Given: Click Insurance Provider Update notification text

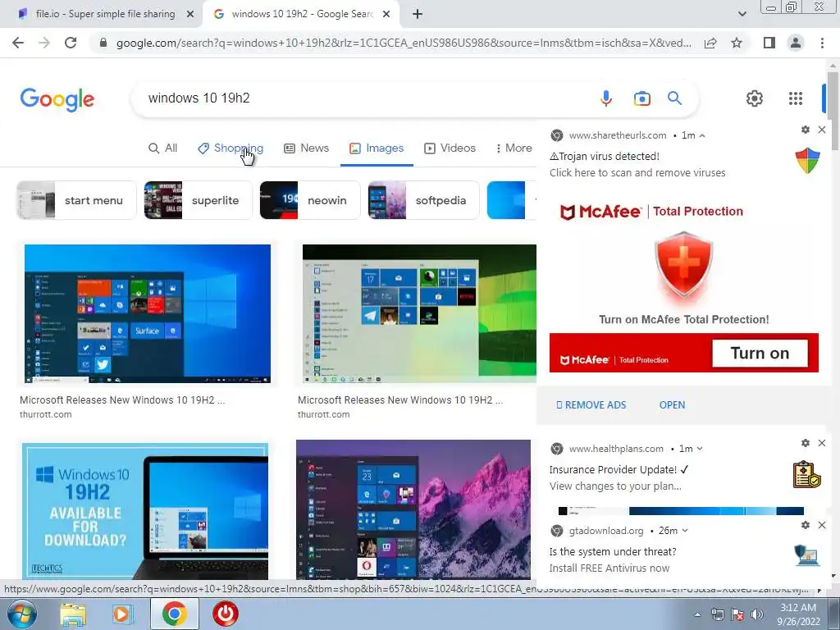Looking at the screenshot, I should (x=619, y=470).
